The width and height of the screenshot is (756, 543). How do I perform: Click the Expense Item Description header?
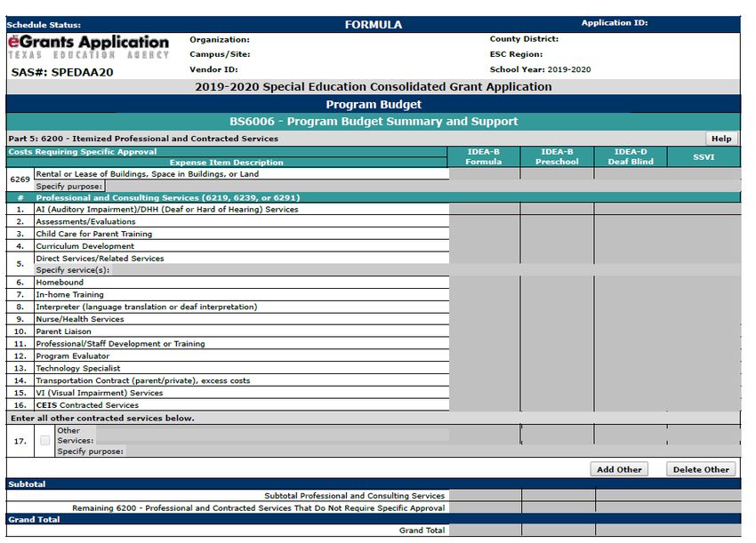(227, 163)
